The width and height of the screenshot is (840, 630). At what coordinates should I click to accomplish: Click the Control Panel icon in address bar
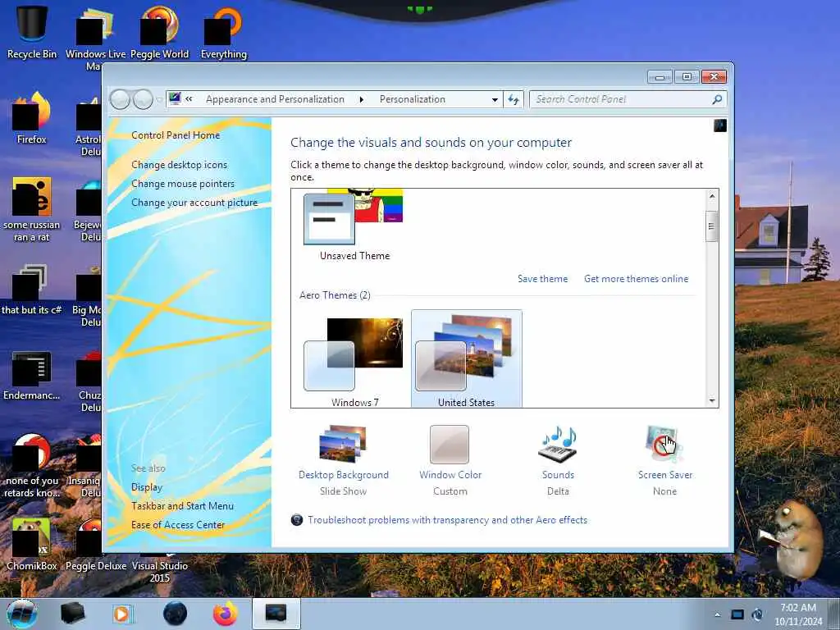click(175, 98)
